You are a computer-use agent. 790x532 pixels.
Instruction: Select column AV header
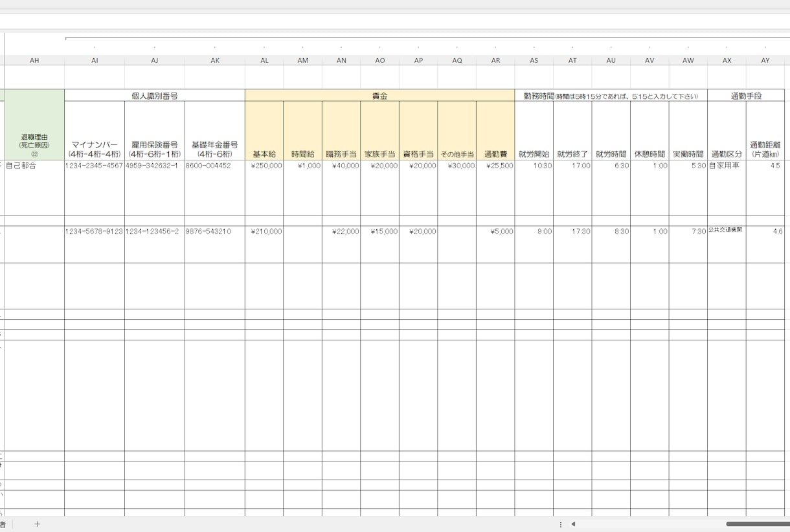coord(649,60)
